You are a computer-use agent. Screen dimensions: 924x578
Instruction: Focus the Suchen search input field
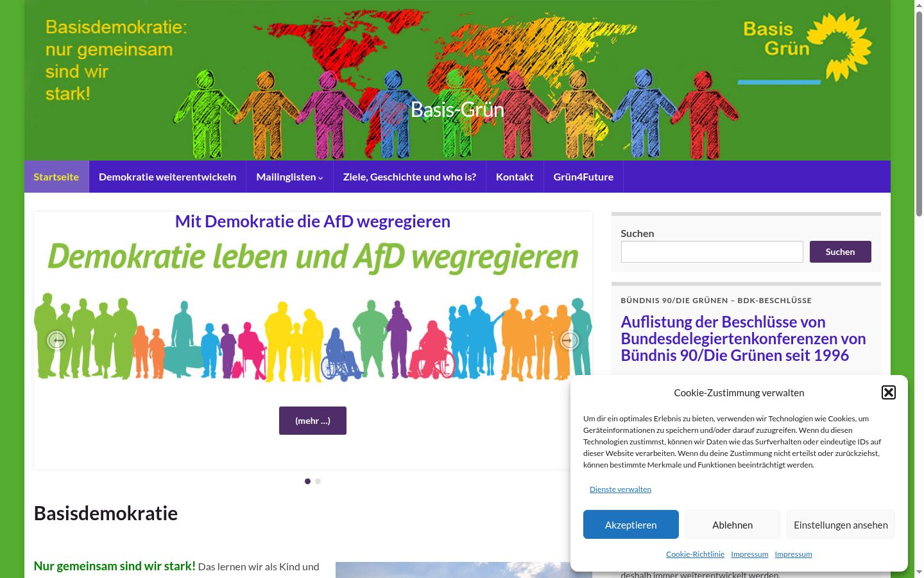[x=712, y=252]
